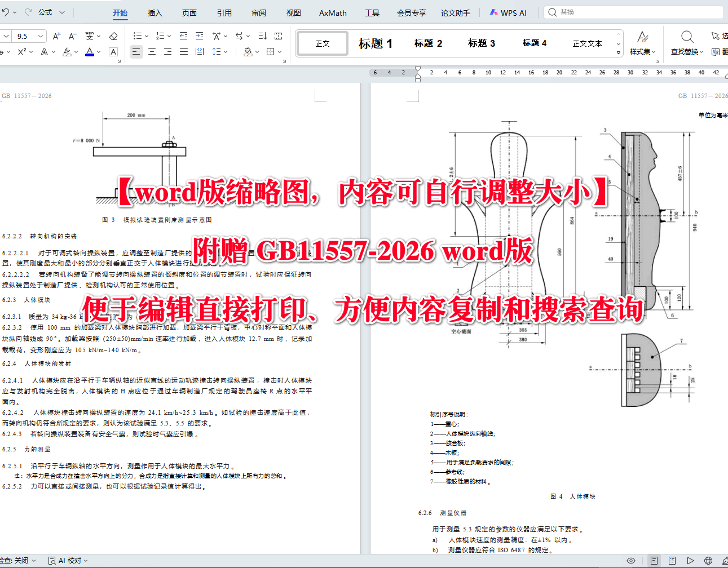Apply the text highlight color
Viewport: 728px width, 568px height.
click(67, 52)
